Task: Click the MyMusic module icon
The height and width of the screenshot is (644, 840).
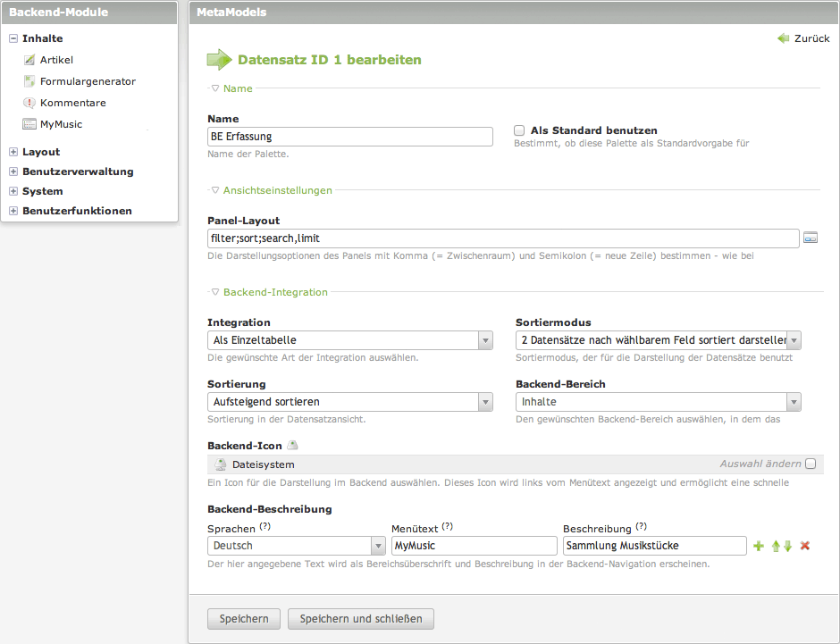Action: (29, 124)
